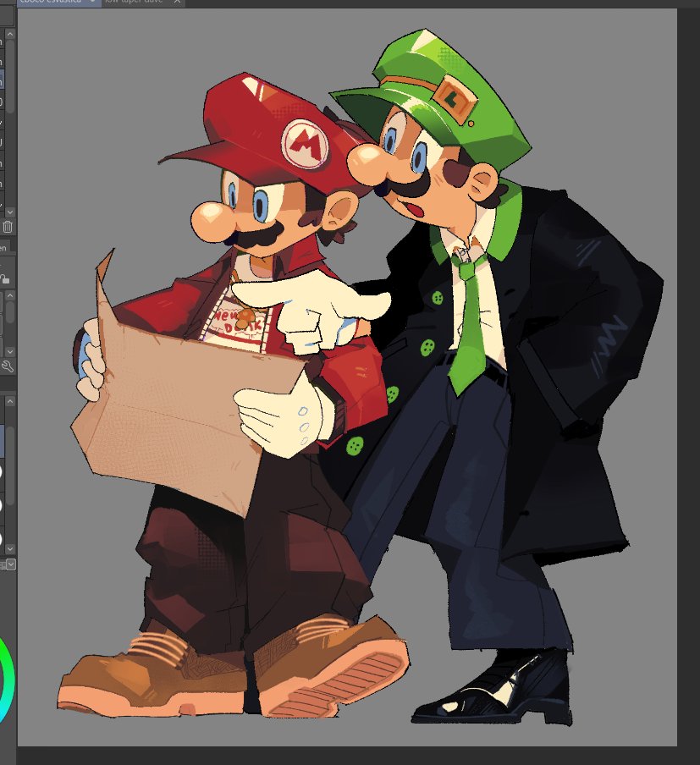Open settings with the wrench icon
Viewport: 700px width, 765px height.
point(7,366)
